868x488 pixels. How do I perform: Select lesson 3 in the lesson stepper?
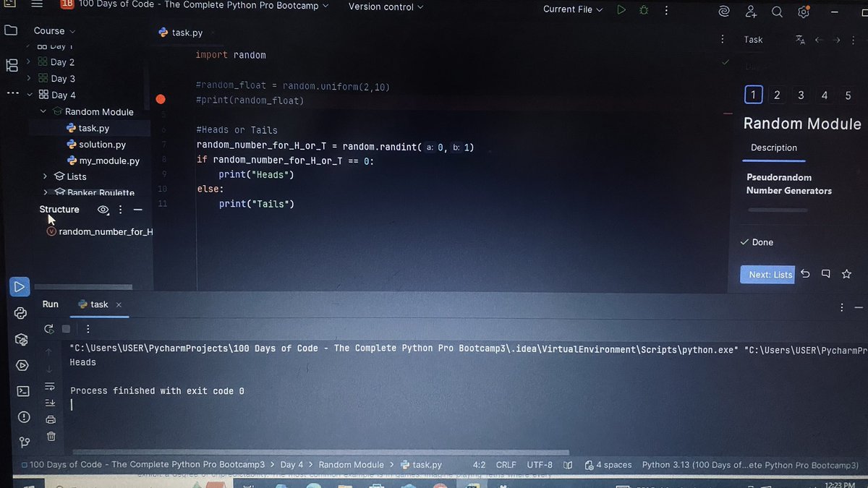pyautogui.click(x=800, y=95)
